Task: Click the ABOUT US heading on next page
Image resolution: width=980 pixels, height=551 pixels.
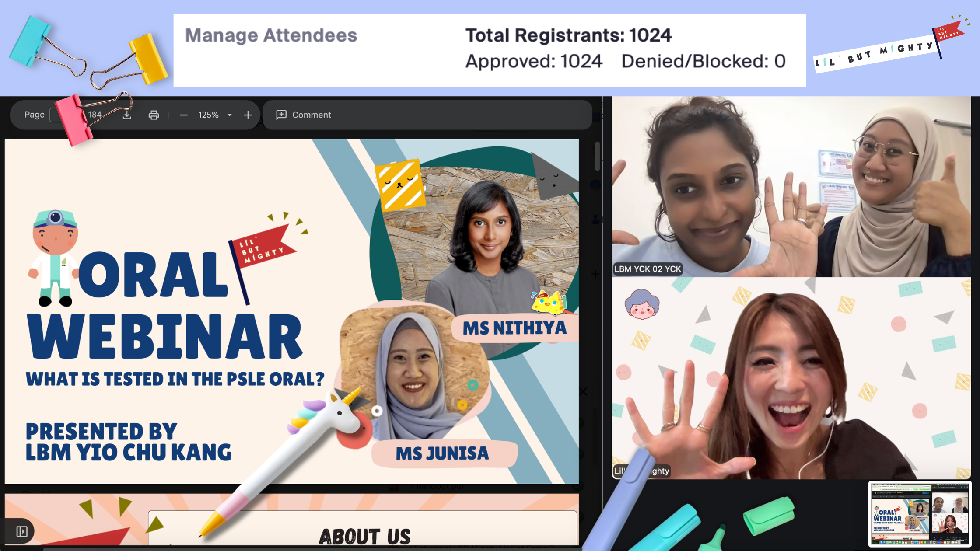Action: pyautogui.click(x=364, y=537)
